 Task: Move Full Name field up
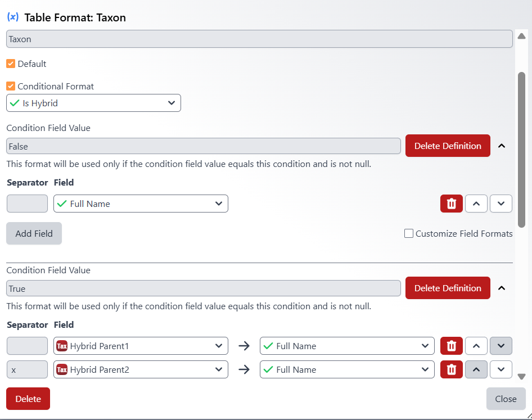pyautogui.click(x=476, y=204)
